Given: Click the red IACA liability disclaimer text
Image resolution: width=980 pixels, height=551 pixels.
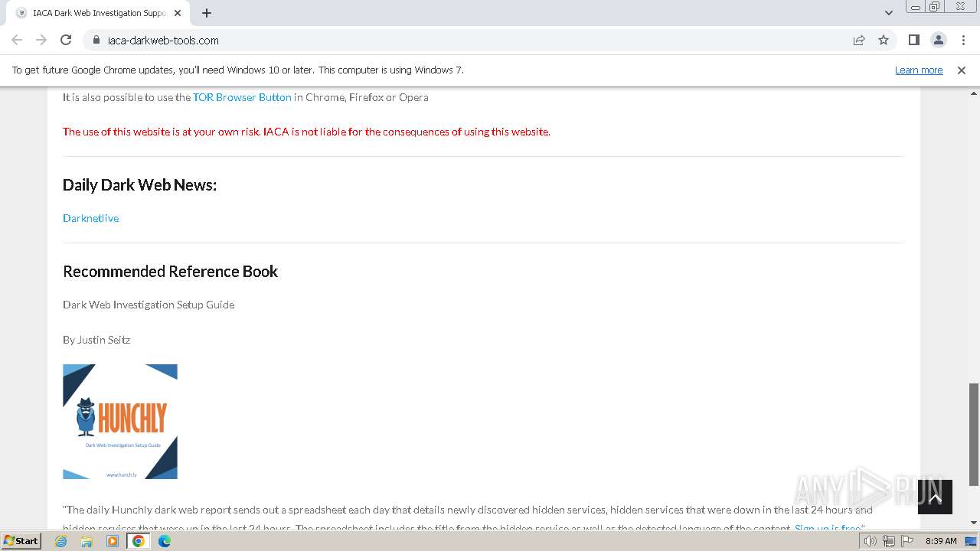Looking at the screenshot, I should pos(306,132).
